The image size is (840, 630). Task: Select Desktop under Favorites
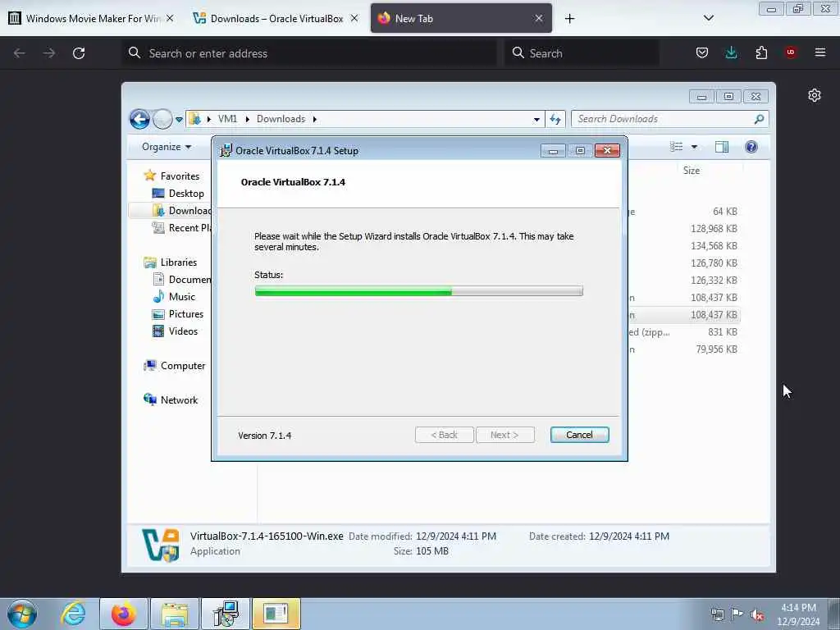pyautogui.click(x=186, y=194)
